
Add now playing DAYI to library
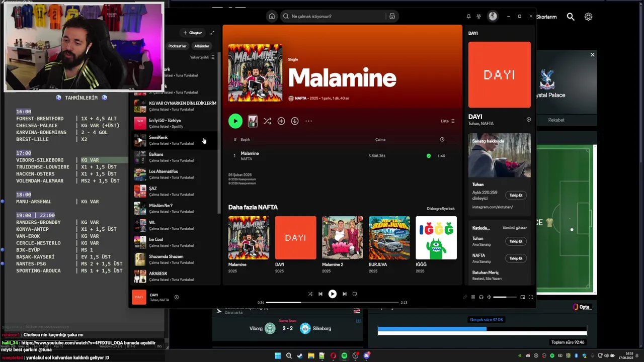tap(177, 297)
